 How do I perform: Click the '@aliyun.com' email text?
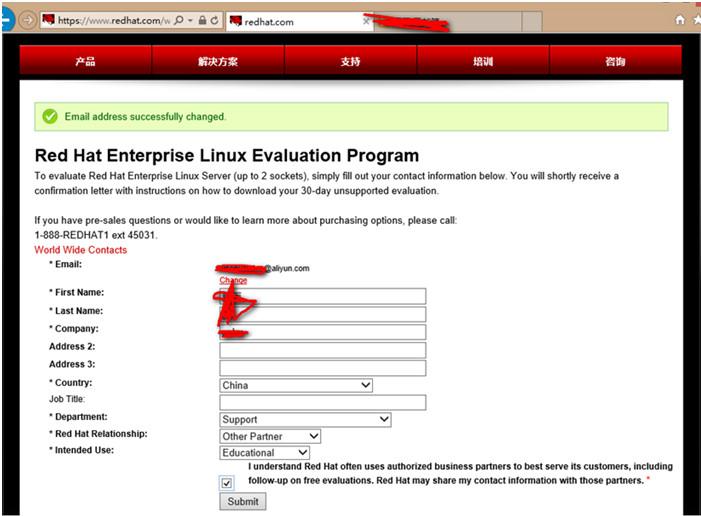[287, 268]
